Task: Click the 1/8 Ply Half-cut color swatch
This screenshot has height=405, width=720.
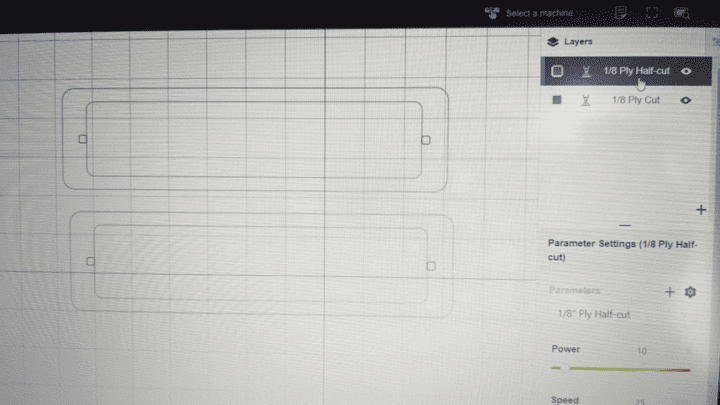Action: (557, 71)
